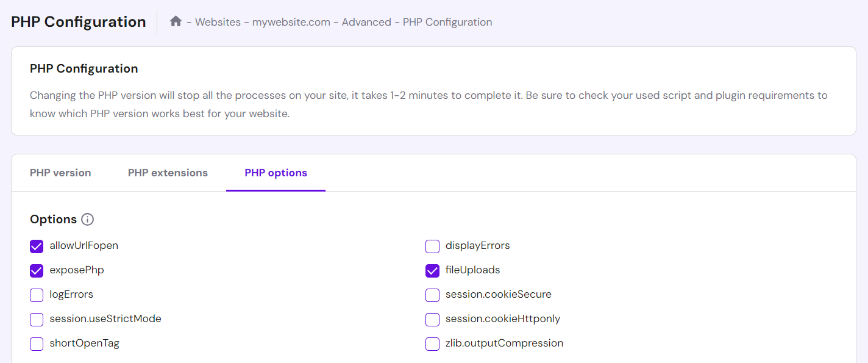Enable zlib.outputCompression checkbox
The image size is (868, 363).
click(432, 343)
